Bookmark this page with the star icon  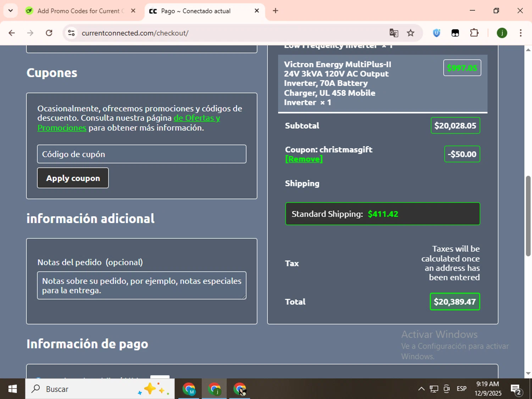411,33
